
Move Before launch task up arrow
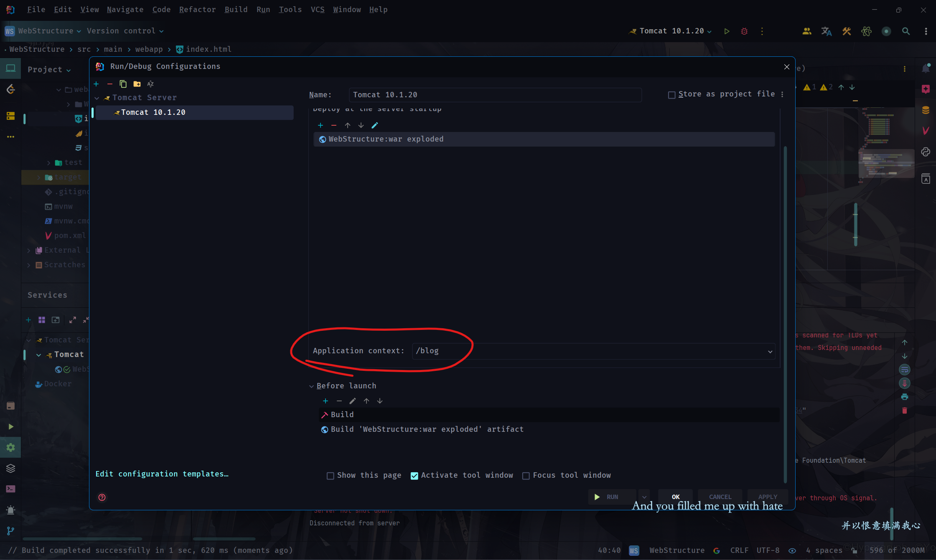pyautogui.click(x=366, y=401)
